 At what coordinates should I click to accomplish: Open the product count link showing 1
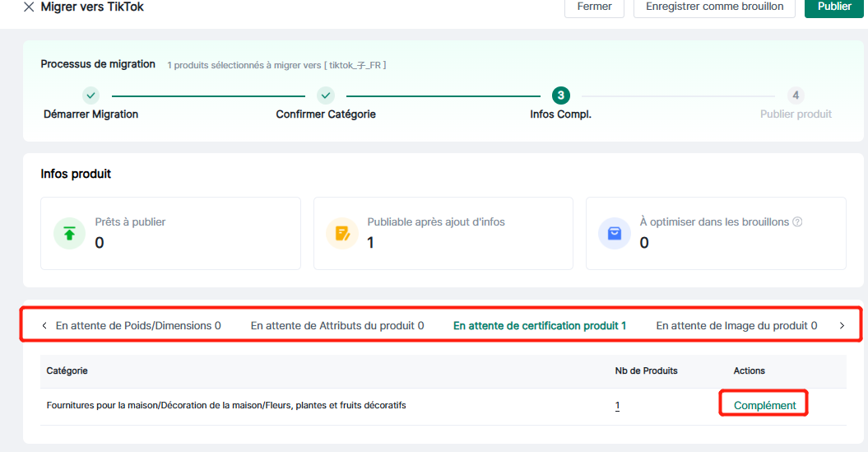tap(618, 405)
